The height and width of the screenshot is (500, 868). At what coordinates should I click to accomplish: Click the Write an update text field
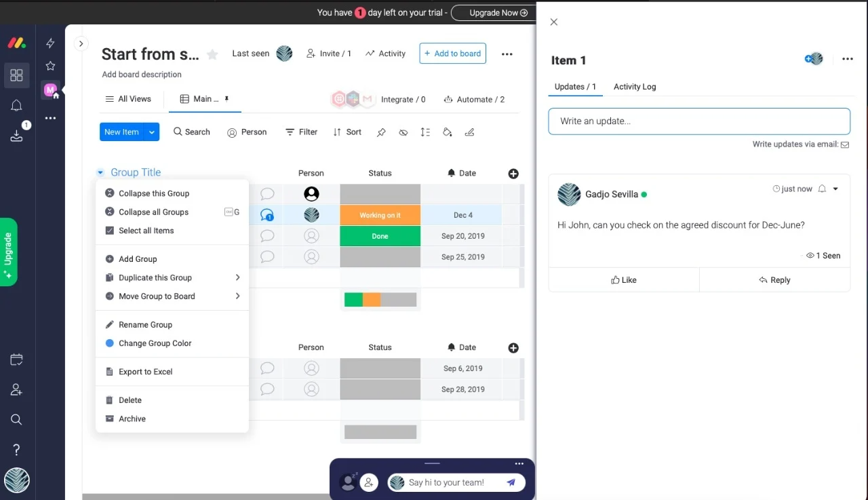[698, 121]
